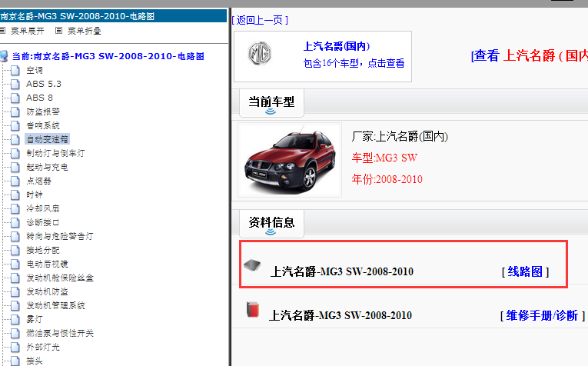The image size is (588, 366).
Task: Click the page icon beside 点烟器
Action: click(15, 181)
